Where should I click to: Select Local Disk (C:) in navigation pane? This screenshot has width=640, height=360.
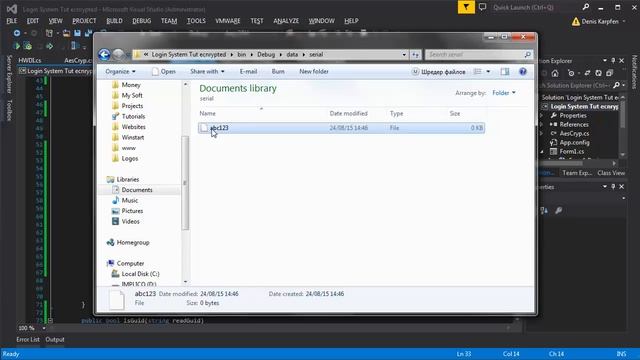click(140, 274)
